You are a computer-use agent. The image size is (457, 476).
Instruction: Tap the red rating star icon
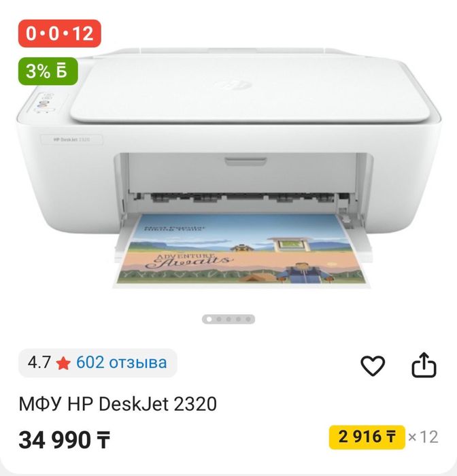pos(63,363)
